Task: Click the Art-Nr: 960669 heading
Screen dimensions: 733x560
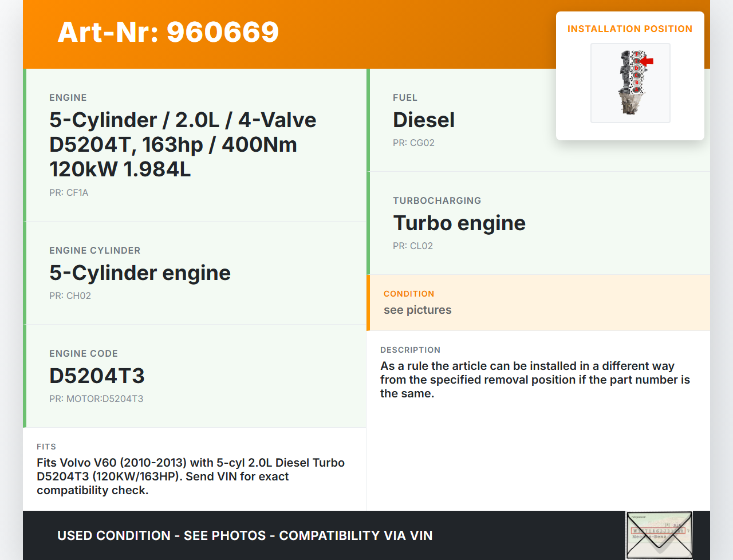Action: [x=168, y=32]
